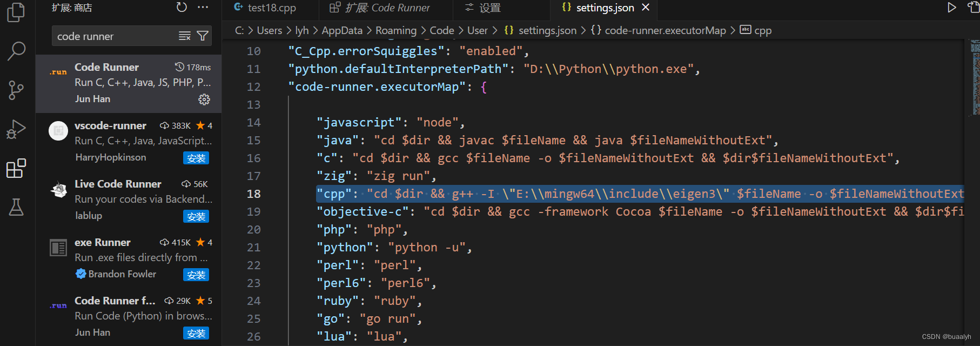Open the extension filter funnel
The image size is (980, 346).
pos(203,36)
